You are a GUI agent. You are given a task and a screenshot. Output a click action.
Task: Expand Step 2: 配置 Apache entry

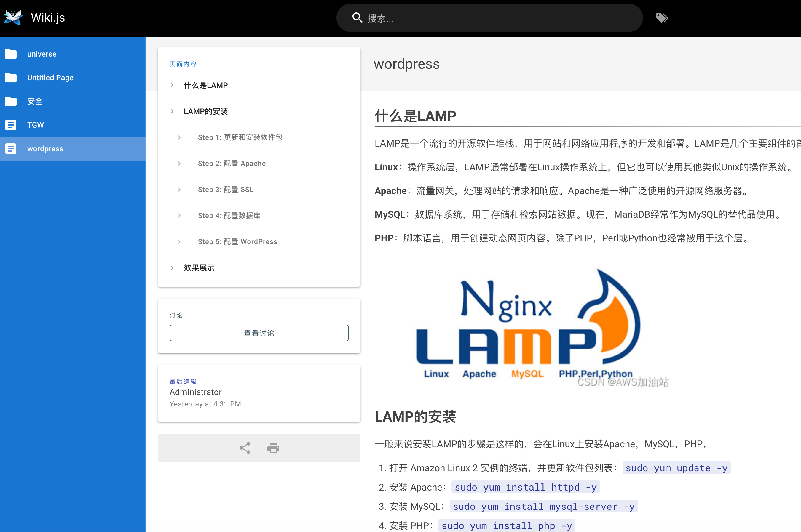(x=179, y=163)
